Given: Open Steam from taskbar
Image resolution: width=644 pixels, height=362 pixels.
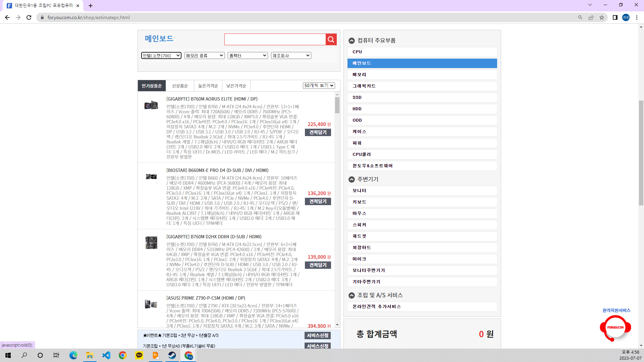Looking at the screenshot, I should (x=172, y=355).
